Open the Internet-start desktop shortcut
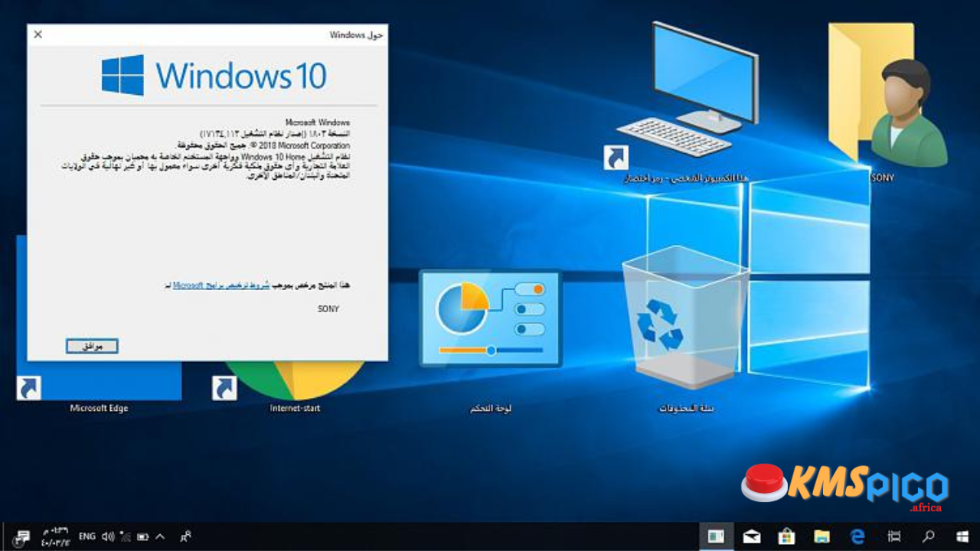The height and width of the screenshot is (551, 980). (294, 386)
